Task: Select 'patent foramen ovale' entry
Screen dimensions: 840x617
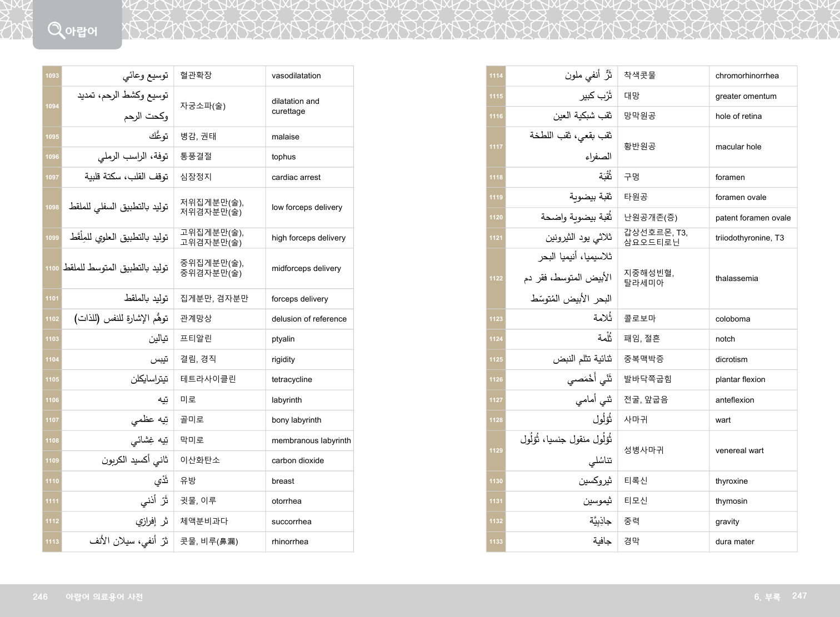Action: pos(753,218)
